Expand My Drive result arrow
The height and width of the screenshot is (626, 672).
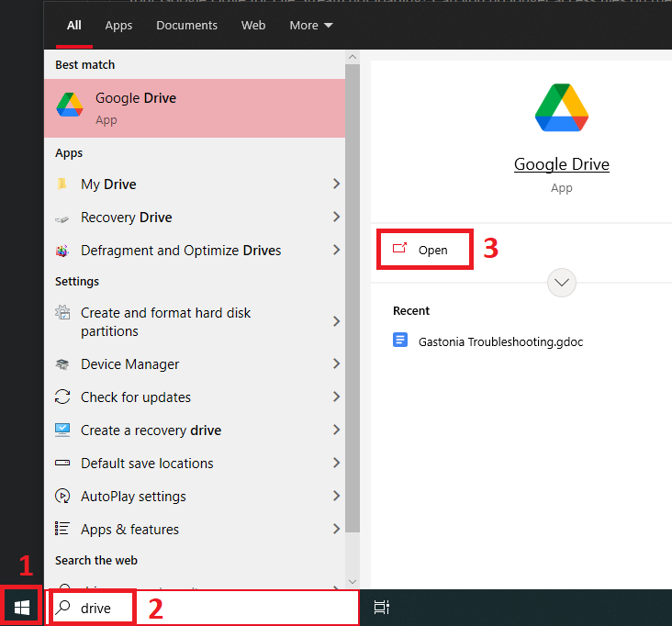coord(336,184)
